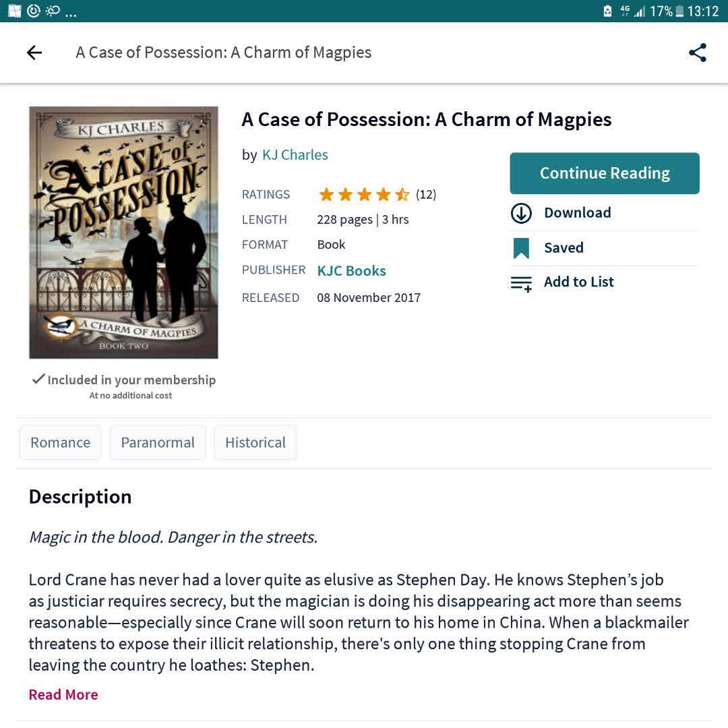
Task: Tap the Saved text label
Action: [564, 248]
